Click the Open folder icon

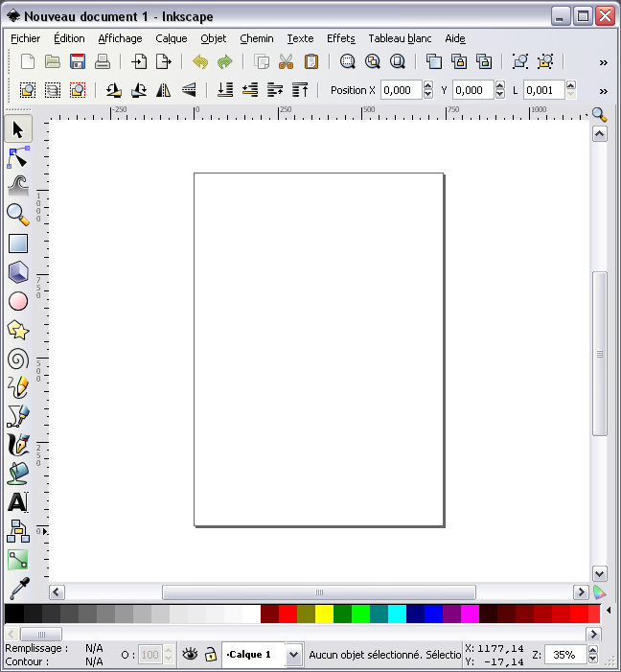tap(53, 61)
